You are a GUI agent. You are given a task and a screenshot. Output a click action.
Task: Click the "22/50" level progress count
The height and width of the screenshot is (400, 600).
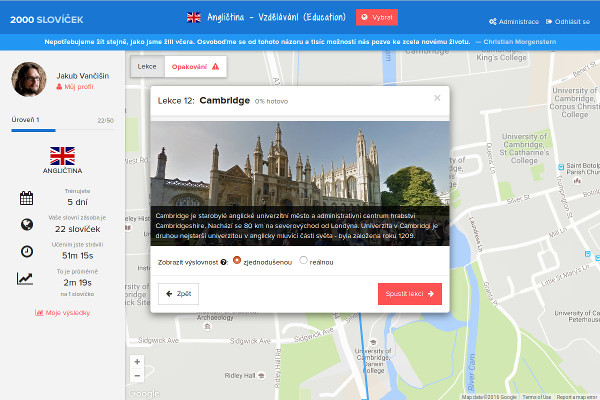pyautogui.click(x=105, y=121)
